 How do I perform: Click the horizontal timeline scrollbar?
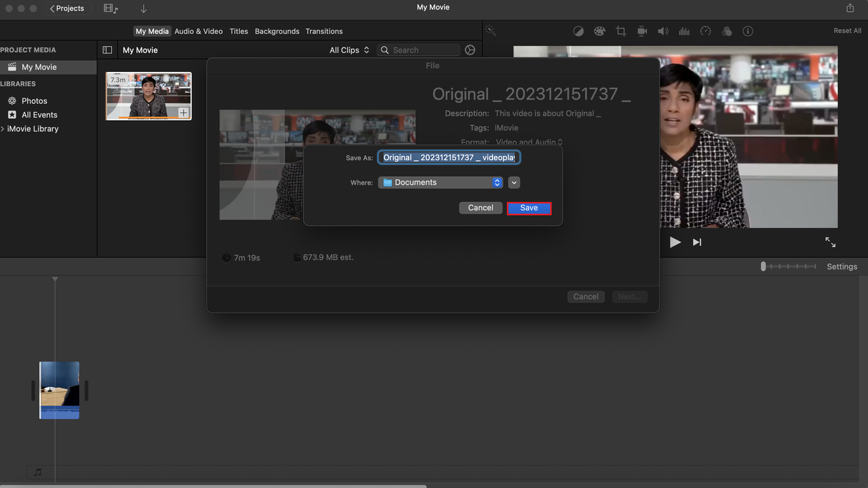click(x=214, y=486)
